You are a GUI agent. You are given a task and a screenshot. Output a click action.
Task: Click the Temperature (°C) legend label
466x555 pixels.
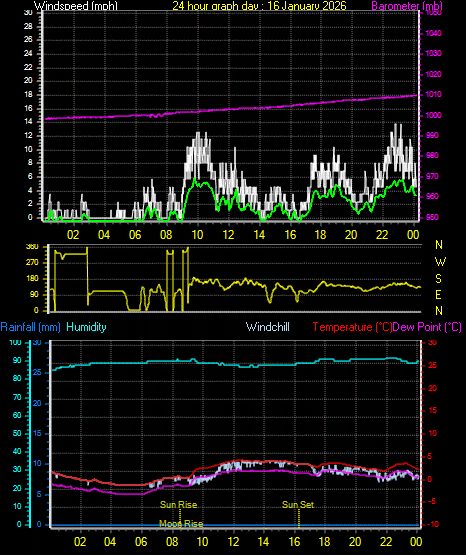click(x=352, y=327)
